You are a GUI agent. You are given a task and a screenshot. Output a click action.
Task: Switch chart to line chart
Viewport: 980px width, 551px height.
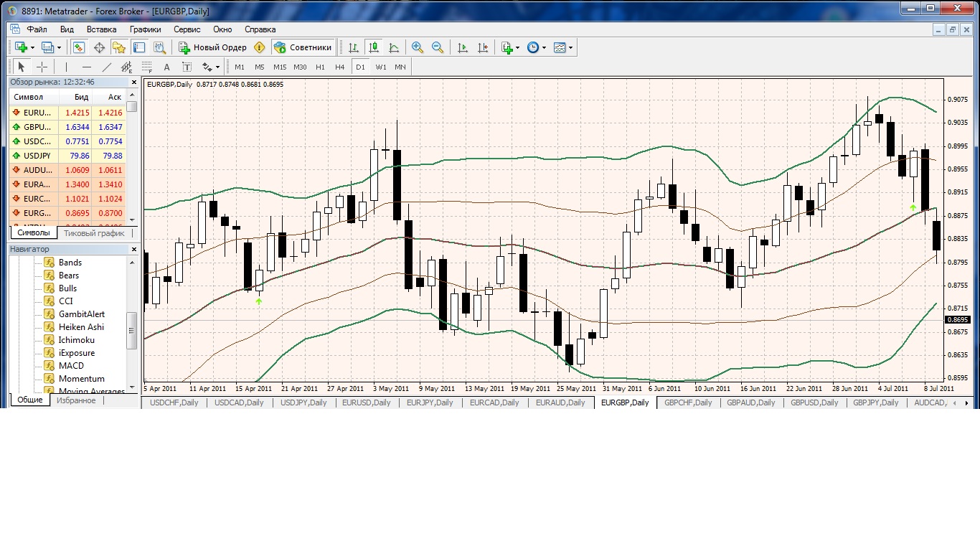[394, 47]
